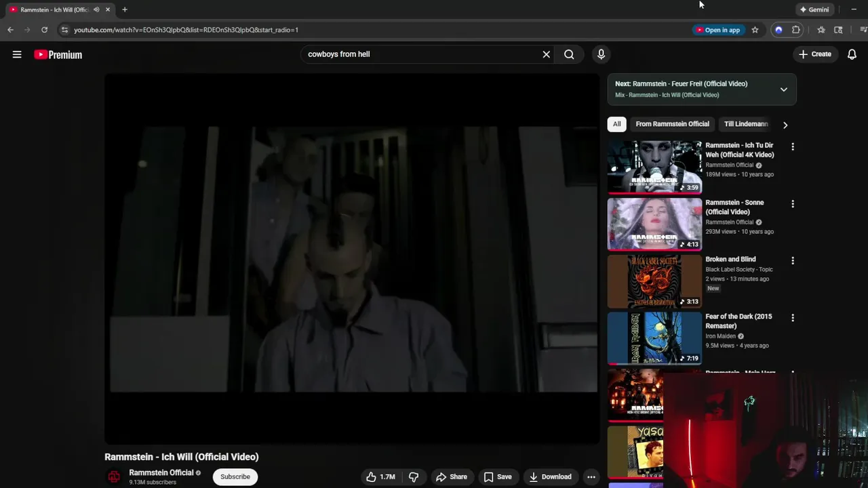Subscribe to Rammstein Official
This screenshot has height=488, width=868.
coord(235,476)
